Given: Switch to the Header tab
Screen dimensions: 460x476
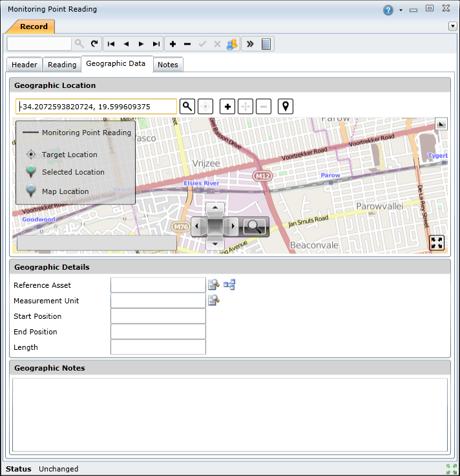Looking at the screenshot, I should point(25,65).
